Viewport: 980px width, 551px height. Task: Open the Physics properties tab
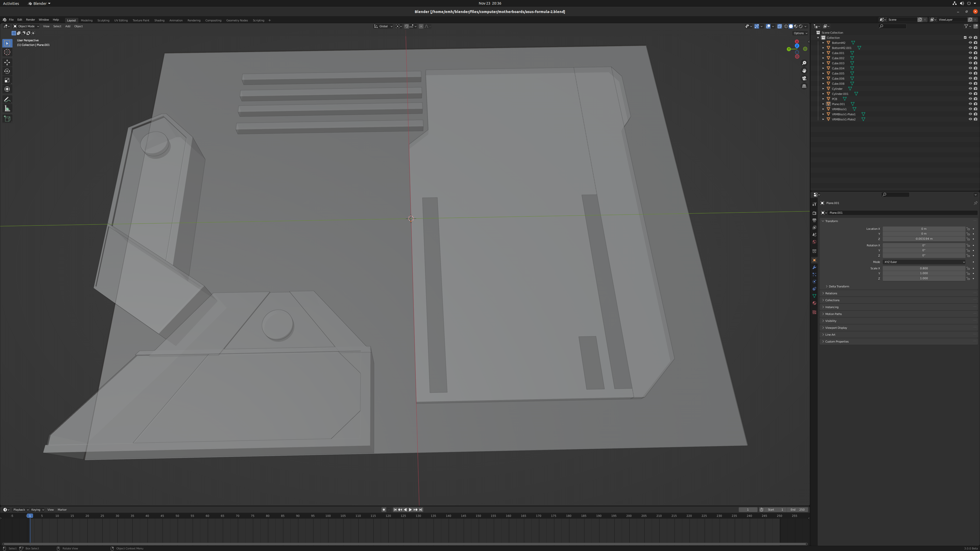[814, 282]
